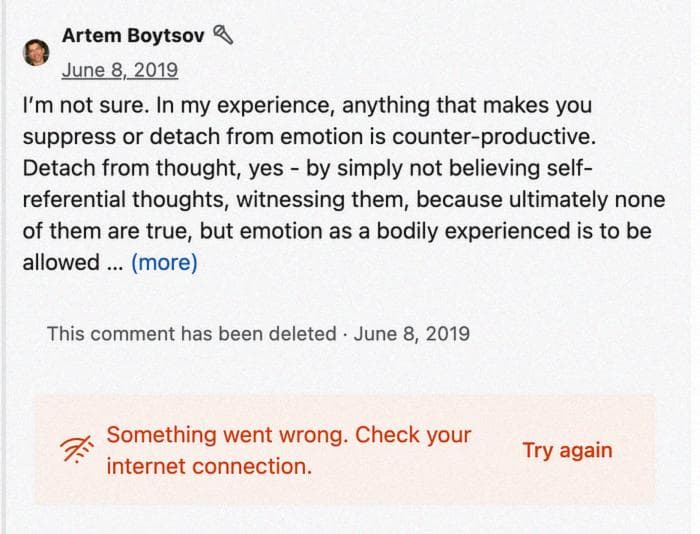Click the Try again button

(567, 451)
